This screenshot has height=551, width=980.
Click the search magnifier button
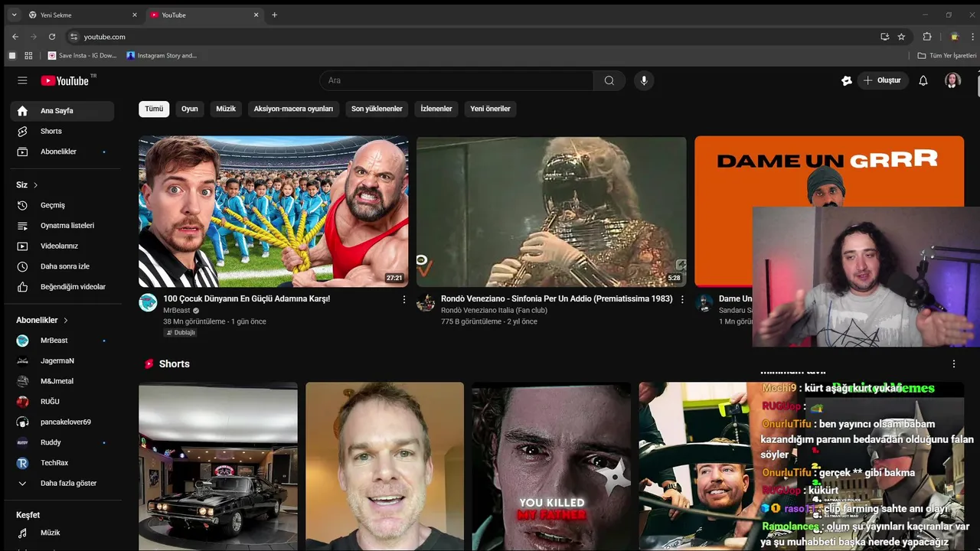pyautogui.click(x=609, y=80)
